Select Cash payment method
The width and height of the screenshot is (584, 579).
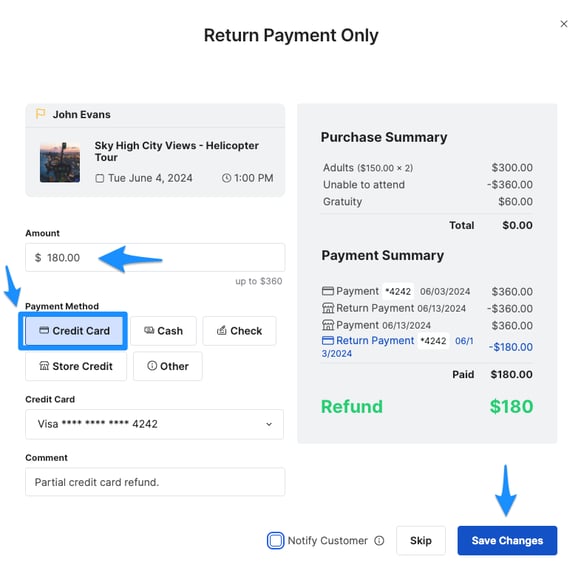[163, 331]
